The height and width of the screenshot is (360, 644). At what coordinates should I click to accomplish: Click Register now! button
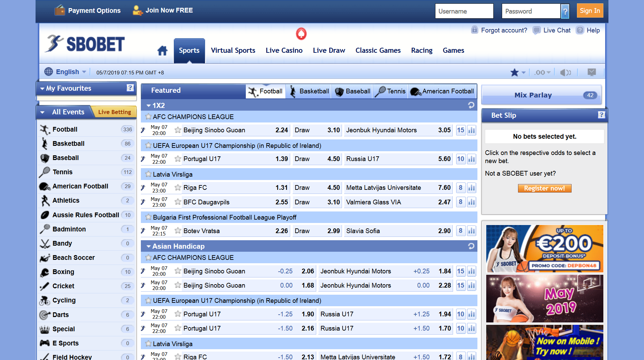(x=544, y=188)
